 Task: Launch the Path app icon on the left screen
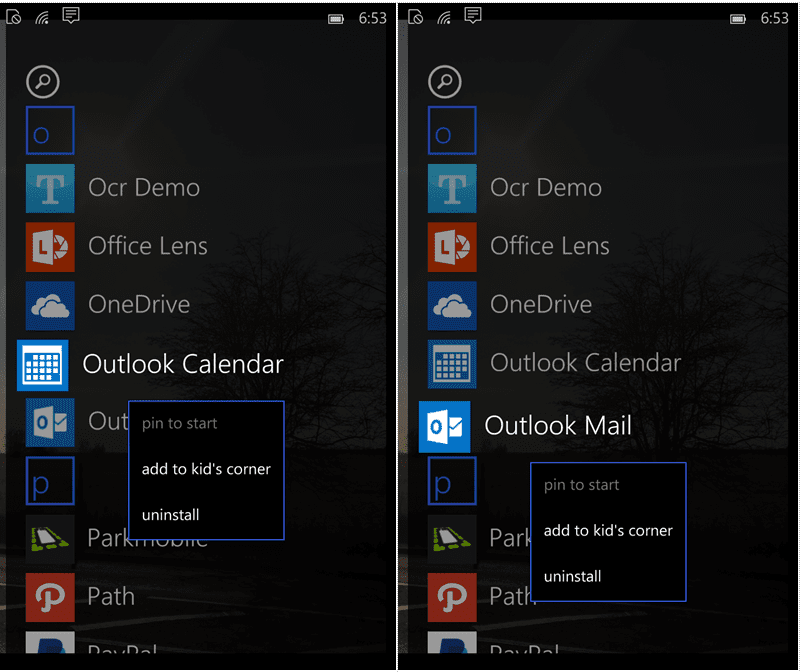[x=50, y=597]
